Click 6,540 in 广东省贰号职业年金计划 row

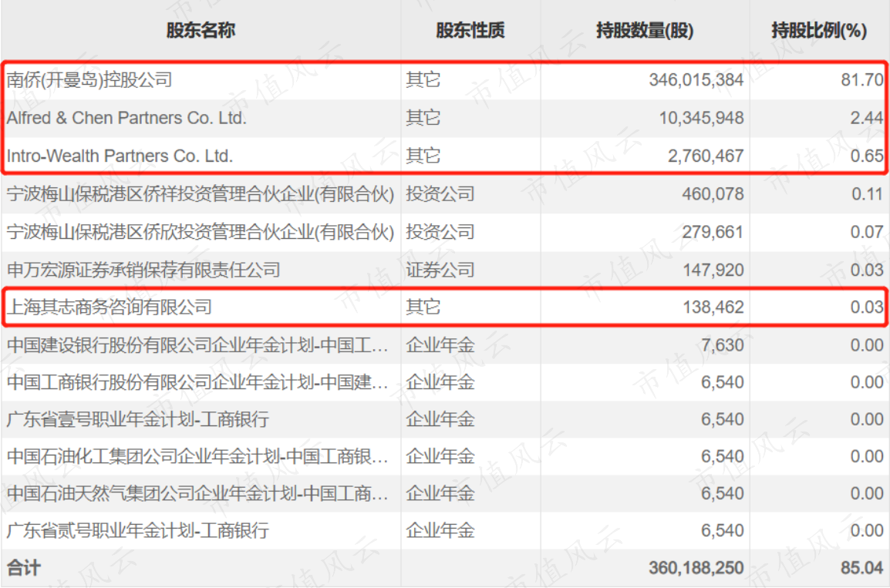click(722, 531)
